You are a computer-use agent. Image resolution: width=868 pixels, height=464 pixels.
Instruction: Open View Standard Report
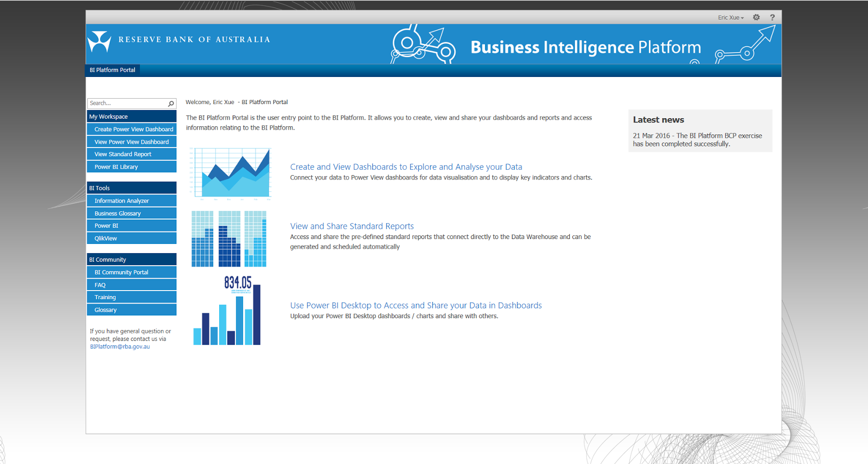[131, 154]
